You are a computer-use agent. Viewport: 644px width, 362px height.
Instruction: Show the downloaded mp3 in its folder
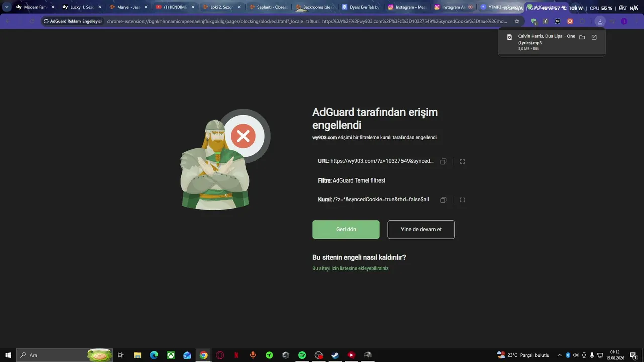[x=582, y=37]
